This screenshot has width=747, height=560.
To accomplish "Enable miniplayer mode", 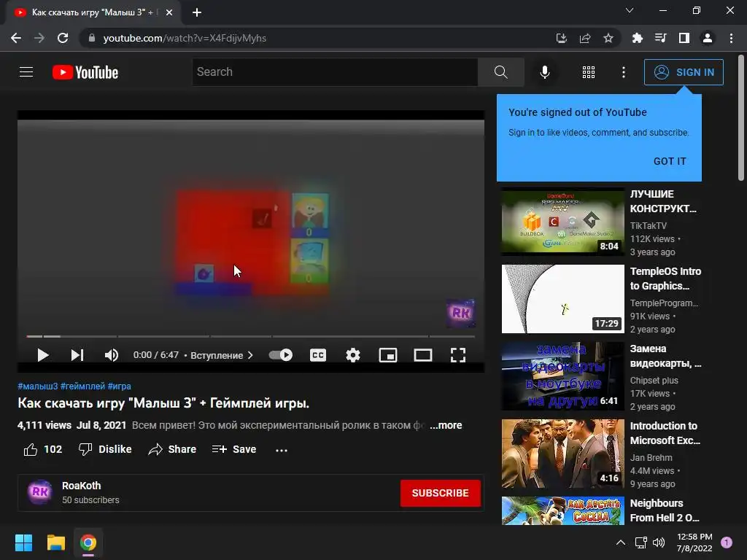I will point(388,355).
